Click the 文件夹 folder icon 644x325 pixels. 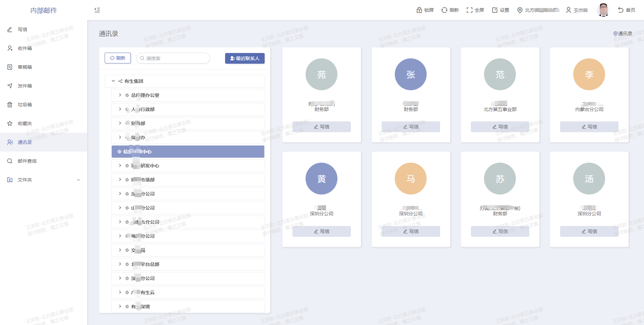(10, 180)
